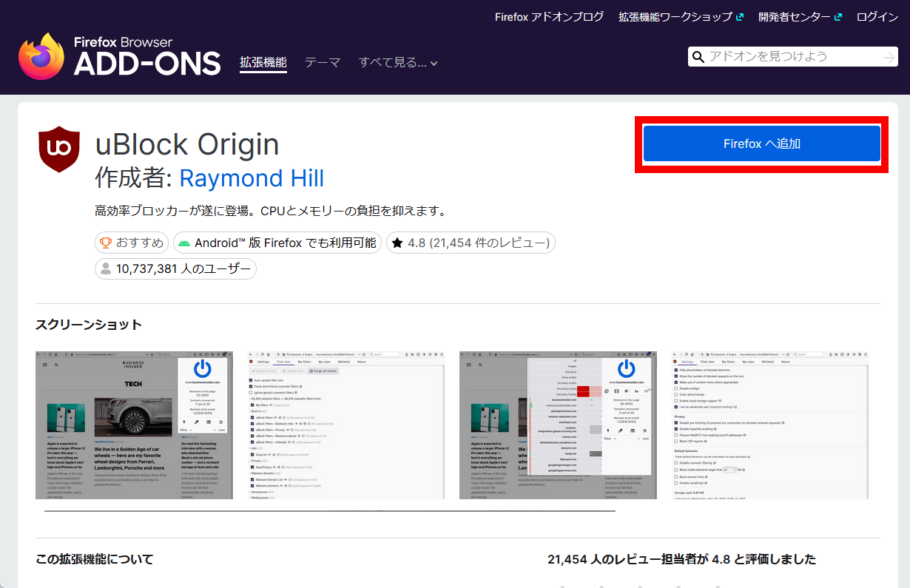Click the uBlock Origin shield icon
Image resolution: width=910 pixels, height=588 pixels.
59,149
